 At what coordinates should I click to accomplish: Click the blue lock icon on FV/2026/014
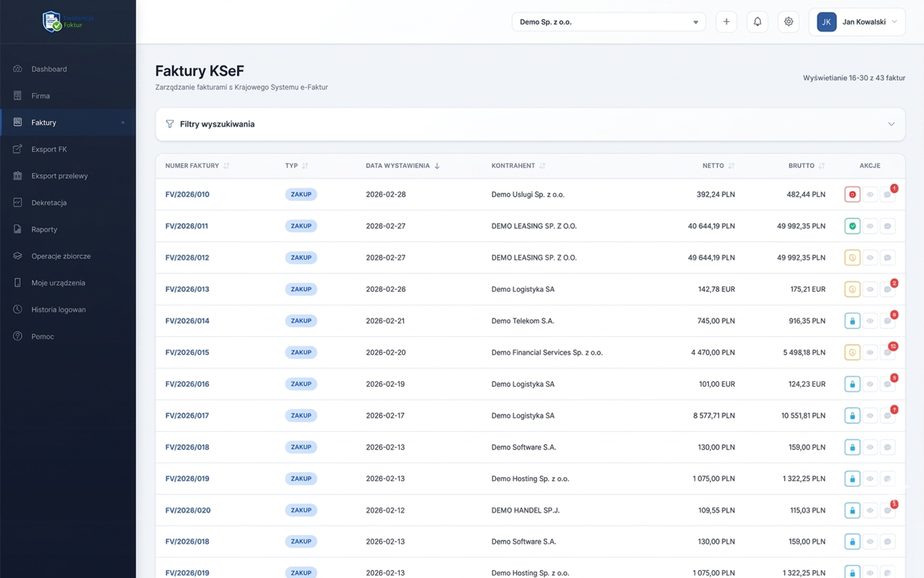coord(852,321)
